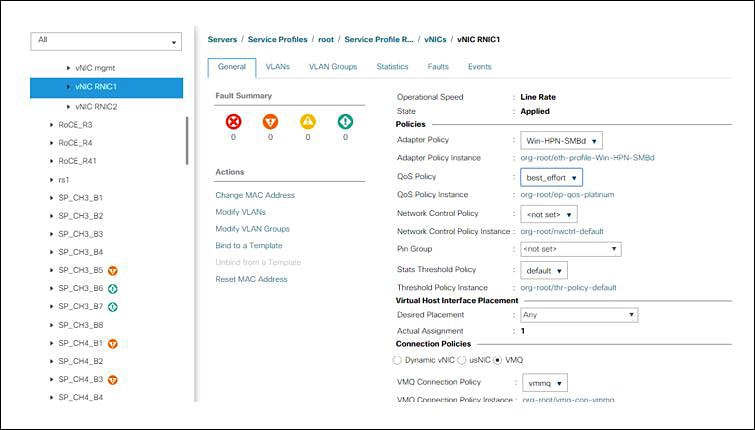Open the All filter dropdown
This screenshot has width=755, height=430.
click(106, 41)
